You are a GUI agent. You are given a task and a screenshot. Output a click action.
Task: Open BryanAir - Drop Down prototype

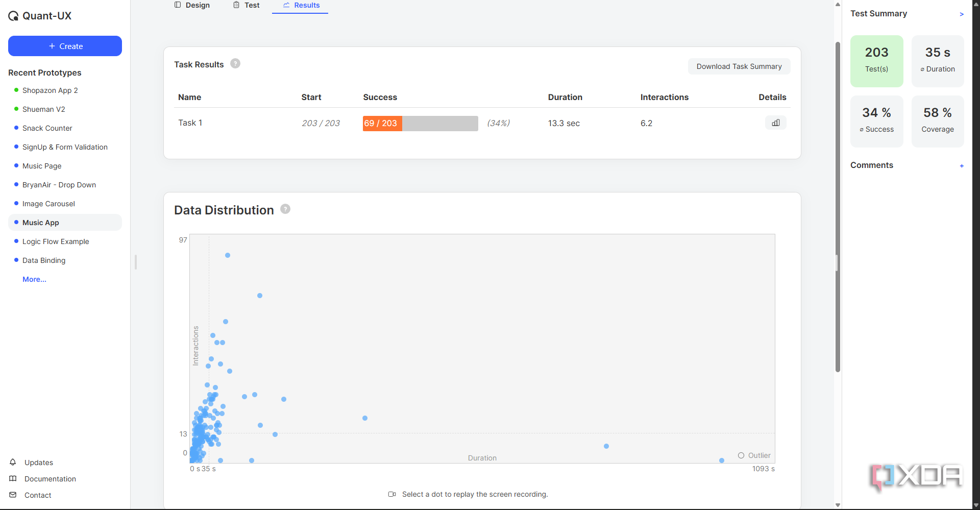(59, 185)
